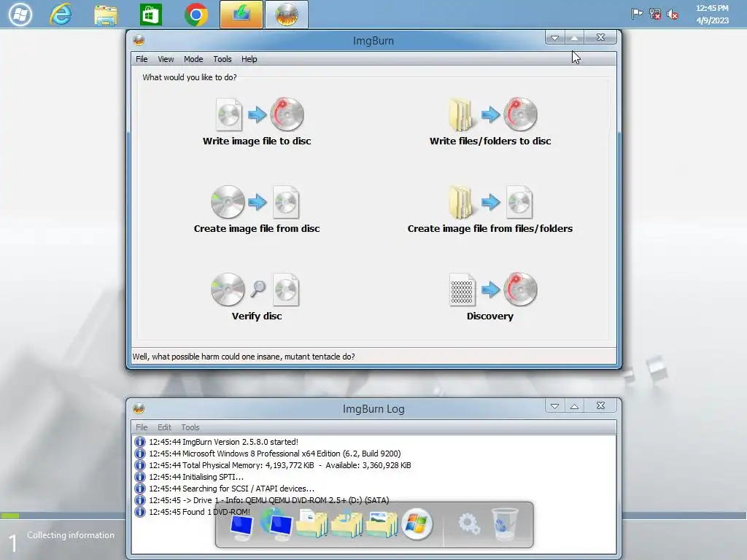Open the View menu in ImgBurn
This screenshot has width=747, height=560.
tap(166, 59)
